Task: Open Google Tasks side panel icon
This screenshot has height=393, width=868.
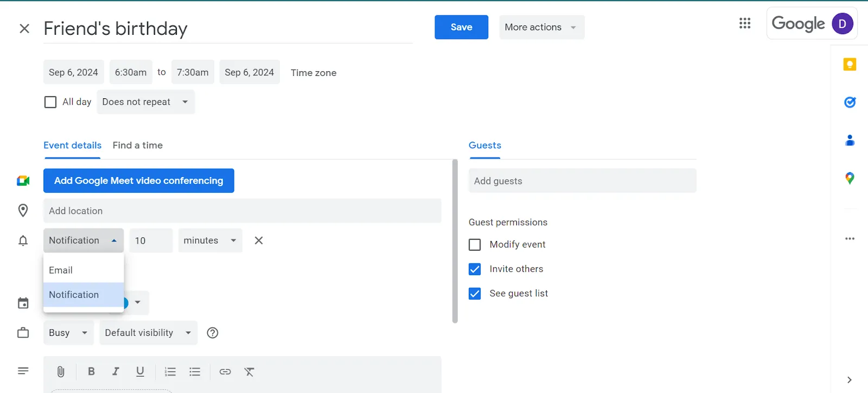Action: [850, 102]
